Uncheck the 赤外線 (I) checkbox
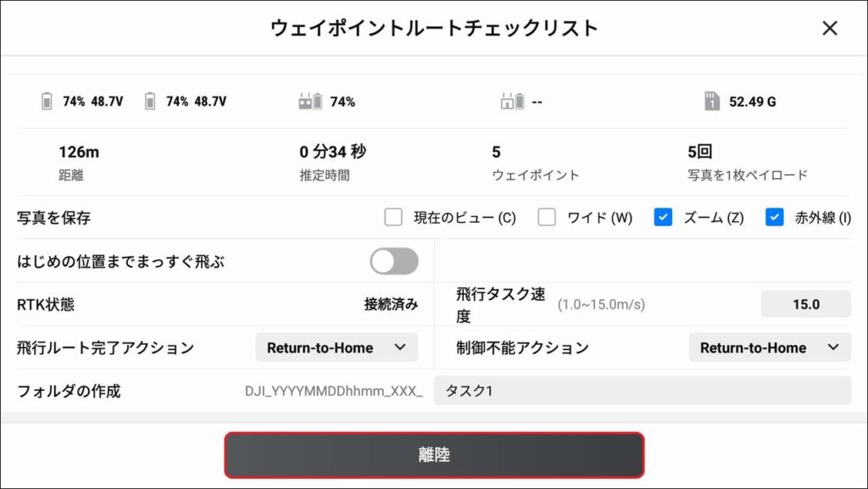The image size is (868, 489). point(774,218)
